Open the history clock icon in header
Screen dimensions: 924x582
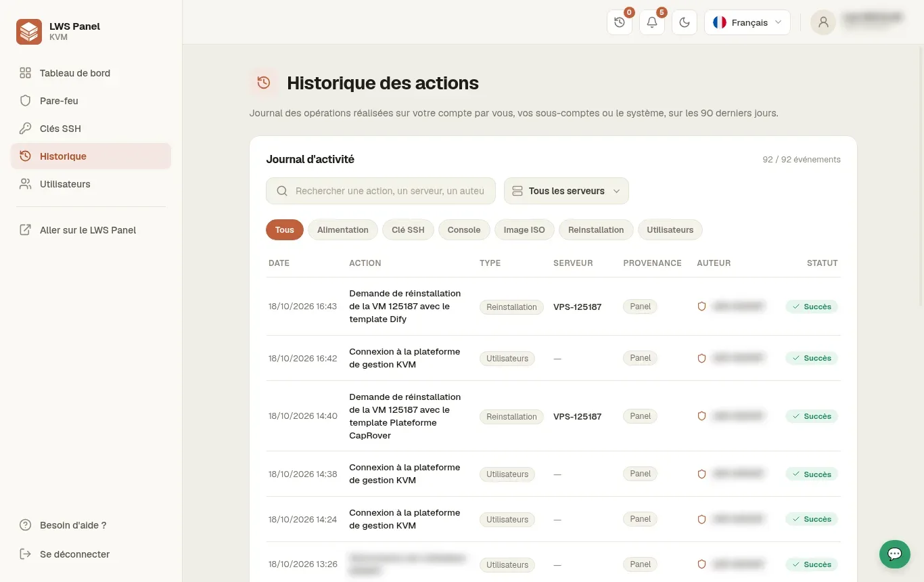point(620,22)
